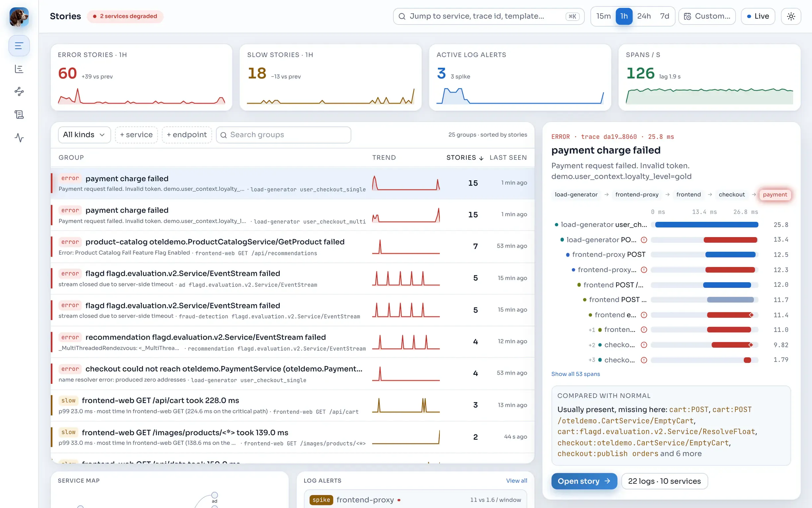This screenshot has width=812, height=508.
Task: Add an endpoint filter
Action: (186, 135)
